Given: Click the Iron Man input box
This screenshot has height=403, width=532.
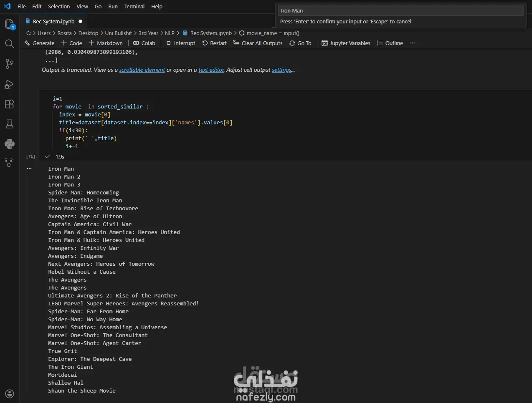Looking at the screenshot, I should (400, 10).
